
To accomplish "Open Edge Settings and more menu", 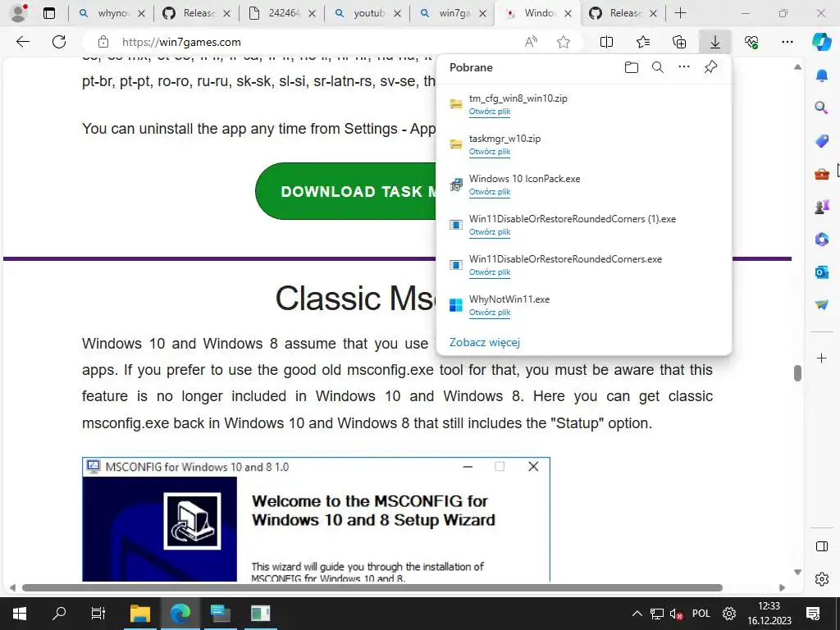I will click(787, 42).
